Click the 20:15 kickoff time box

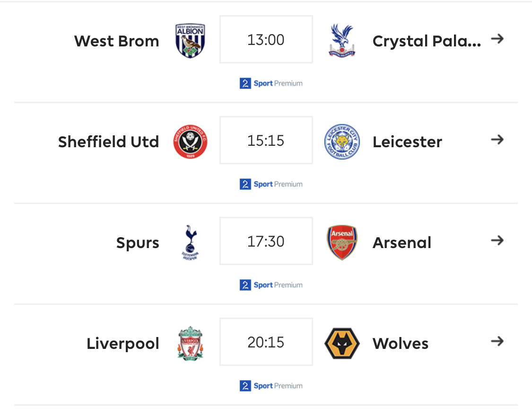(x=266, y=342)
